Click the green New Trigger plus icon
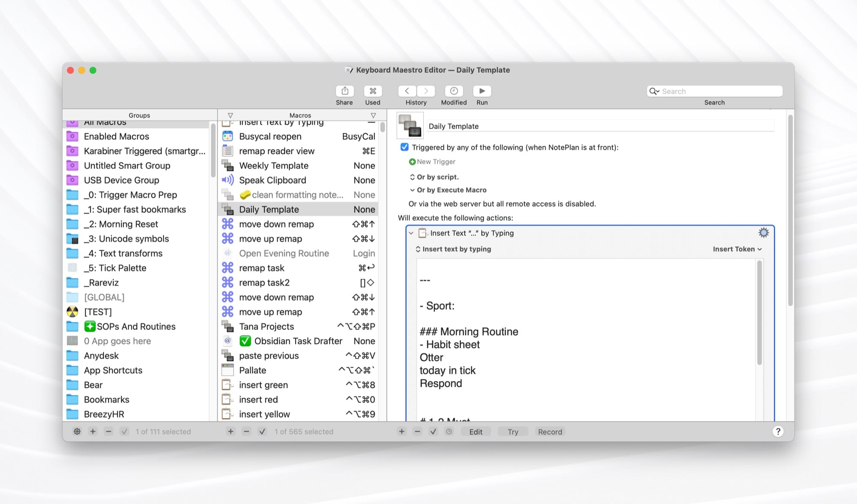The width and height of the screenshot is (857, 504). pos(412,162)
